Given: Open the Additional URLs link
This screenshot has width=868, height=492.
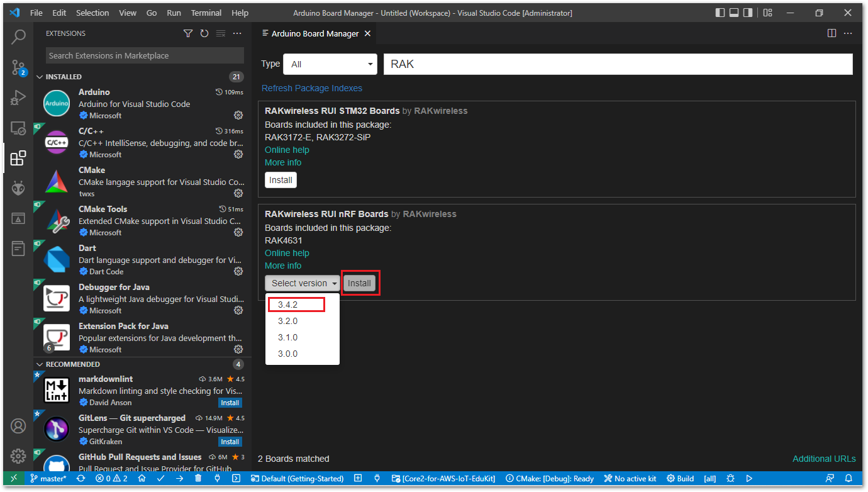Looking at the screenshot, I should coord(824,459).
